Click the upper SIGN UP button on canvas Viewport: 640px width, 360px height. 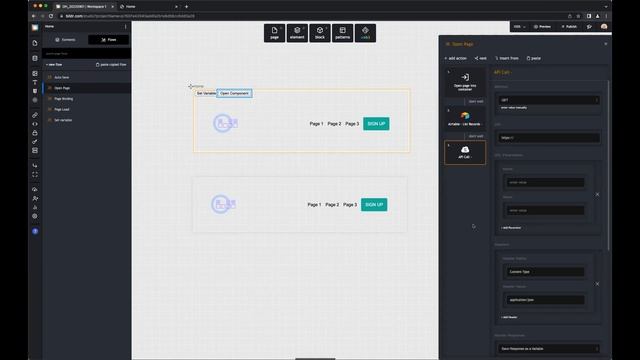[376, 124]
